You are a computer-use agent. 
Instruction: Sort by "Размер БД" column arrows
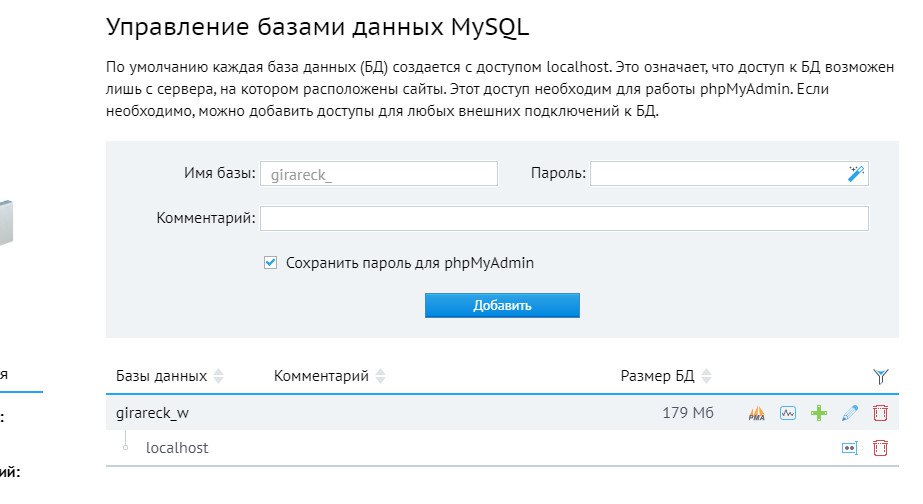tap(706, 377)
